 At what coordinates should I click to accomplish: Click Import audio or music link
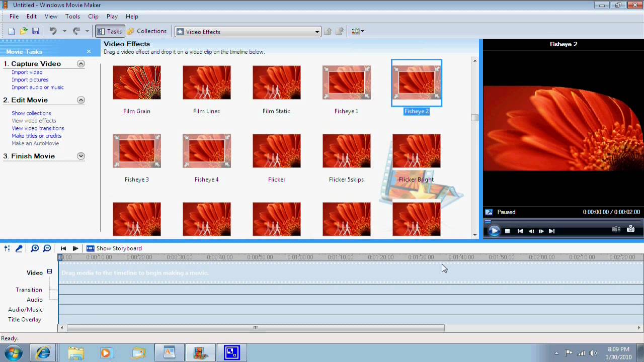(38, 87)
